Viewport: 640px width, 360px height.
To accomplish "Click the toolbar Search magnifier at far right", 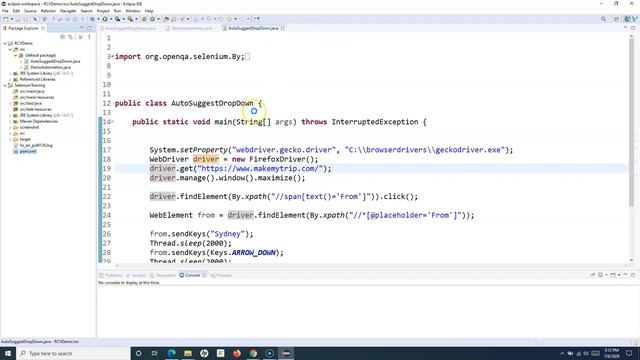I will tap(604, 19).
